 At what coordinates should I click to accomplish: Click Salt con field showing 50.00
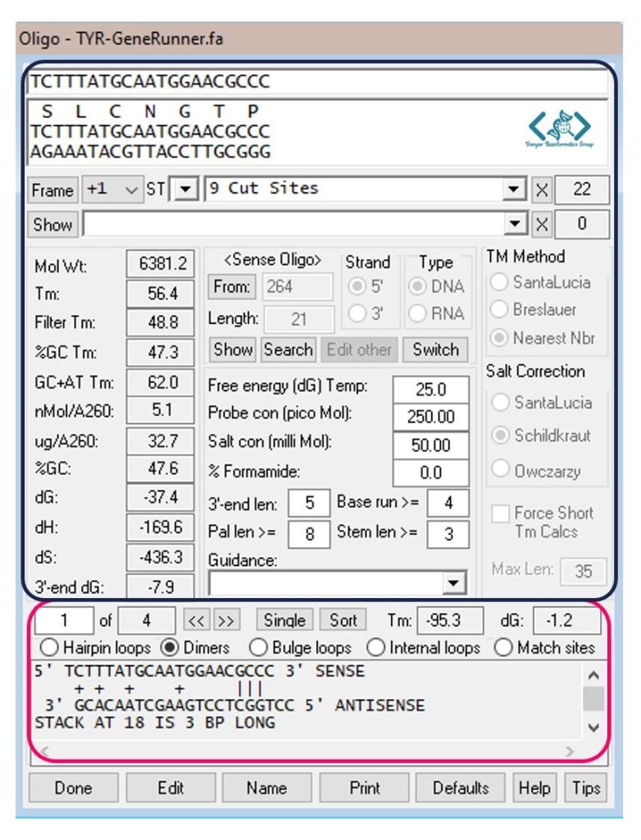point(431,445)
